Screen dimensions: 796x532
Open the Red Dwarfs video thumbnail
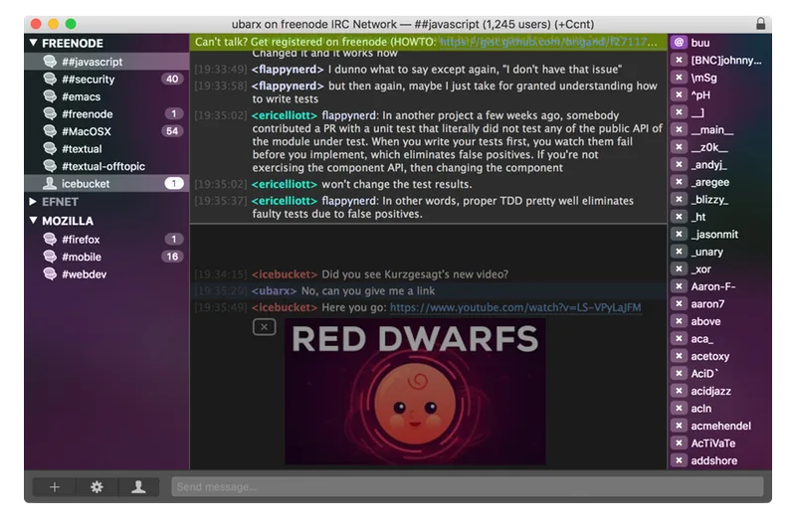pos(415,392)
